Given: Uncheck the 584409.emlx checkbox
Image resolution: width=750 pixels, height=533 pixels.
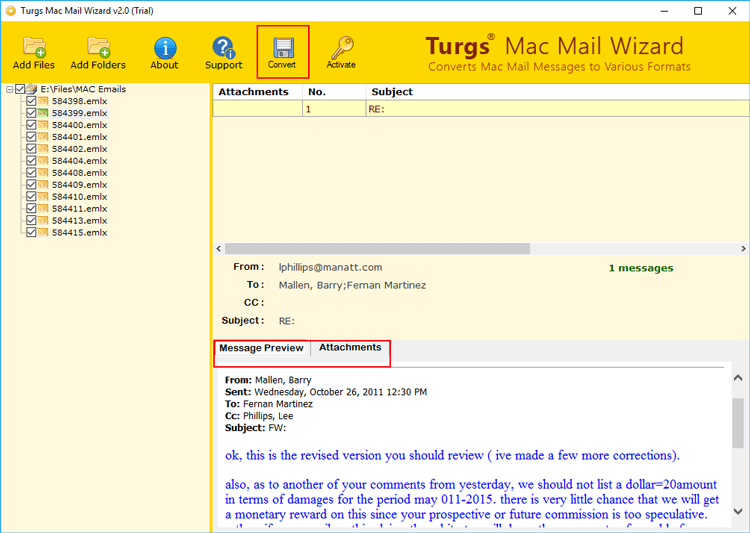Looking at the screenshot, I should point(31,185).
